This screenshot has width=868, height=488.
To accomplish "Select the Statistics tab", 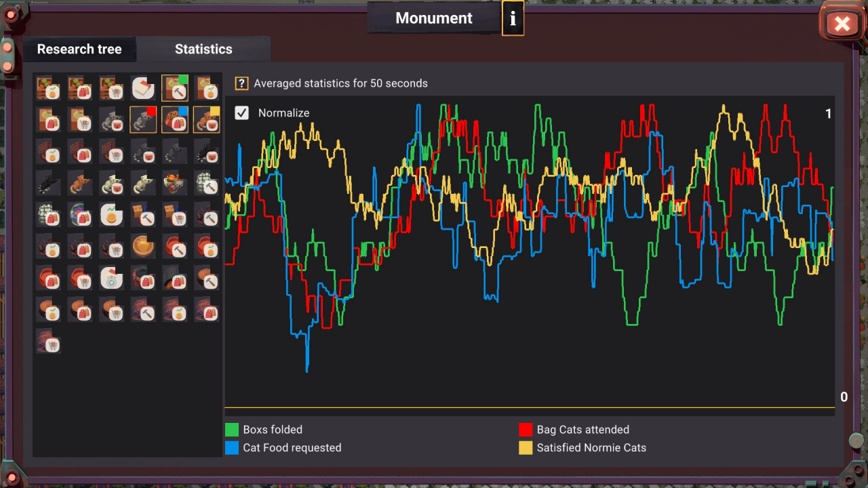I will click(203, 49).
